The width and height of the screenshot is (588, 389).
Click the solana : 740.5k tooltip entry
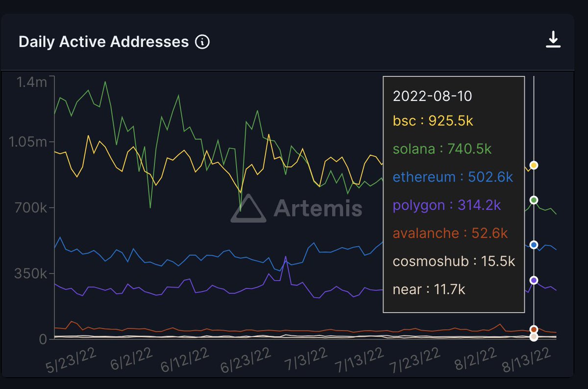(442, 149)
